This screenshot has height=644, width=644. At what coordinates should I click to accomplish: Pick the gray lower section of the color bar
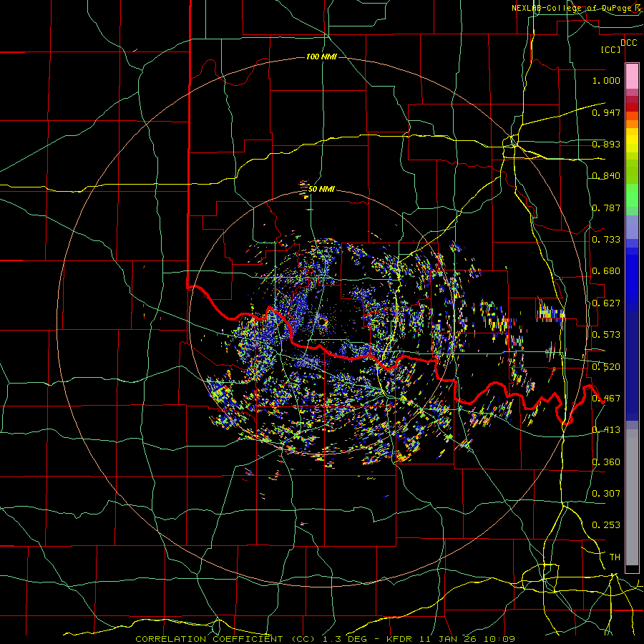tap(632, 497)
